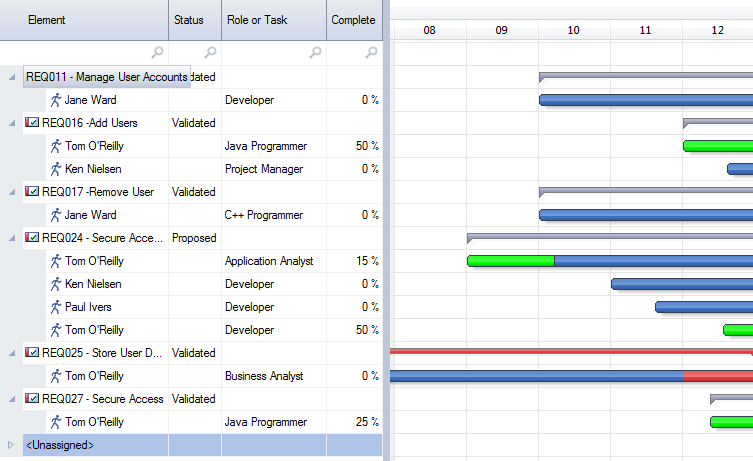This screenshot has height=461, width=753.
Task: Collapse the REQ011 - Manage User Accounts node
Action: (11, 77)
